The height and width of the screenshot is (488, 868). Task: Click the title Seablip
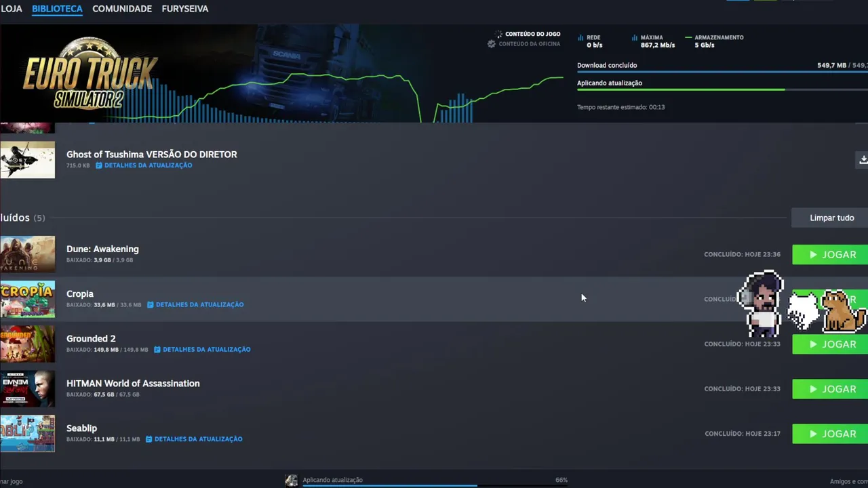click(x=81, y=428)
